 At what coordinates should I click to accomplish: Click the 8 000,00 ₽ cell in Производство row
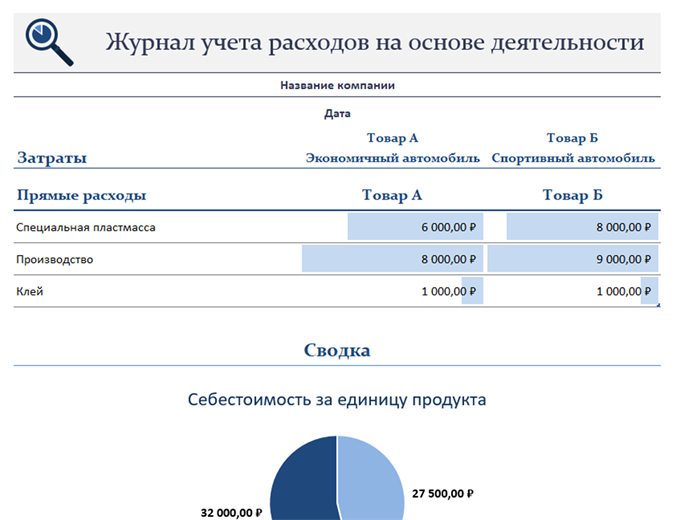(392, 259)
